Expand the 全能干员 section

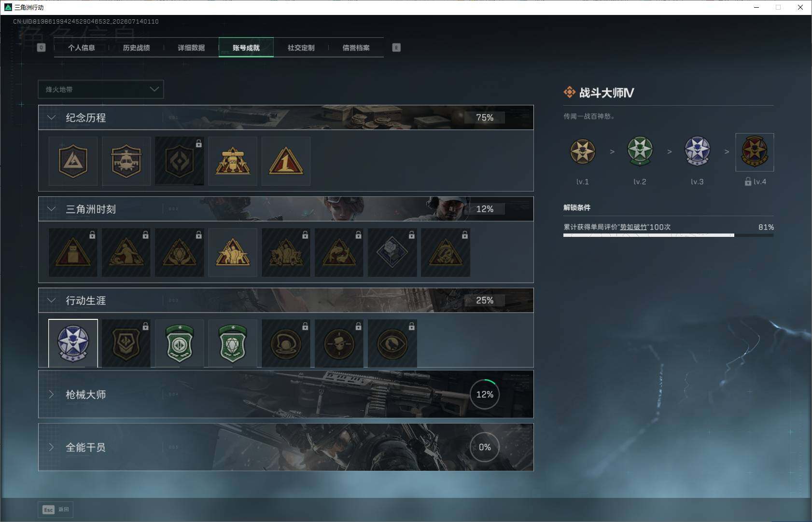[x=51, y=447]
